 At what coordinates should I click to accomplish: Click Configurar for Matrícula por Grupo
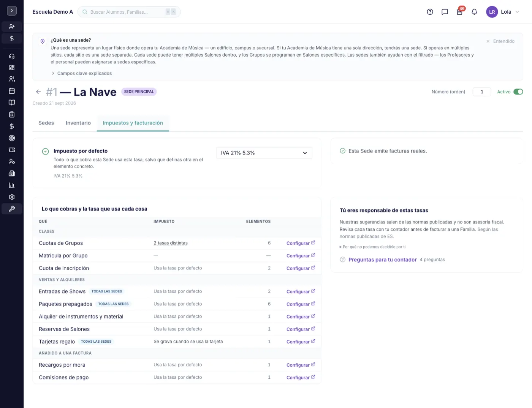(x=301, y=256)
